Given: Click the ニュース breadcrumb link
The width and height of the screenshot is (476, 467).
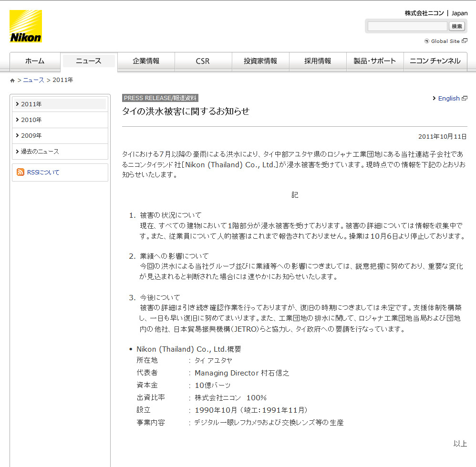Looking at the screenshot, I should (x=33, y=80).
